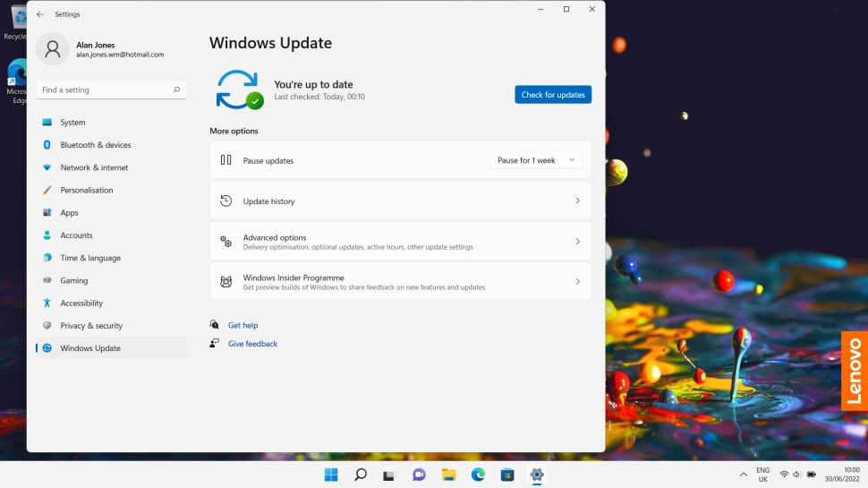The width and height of the screenshot is (868, 488).
Task: Click the Windows Insider Programme icon
Action: click(x=226, y=282)
